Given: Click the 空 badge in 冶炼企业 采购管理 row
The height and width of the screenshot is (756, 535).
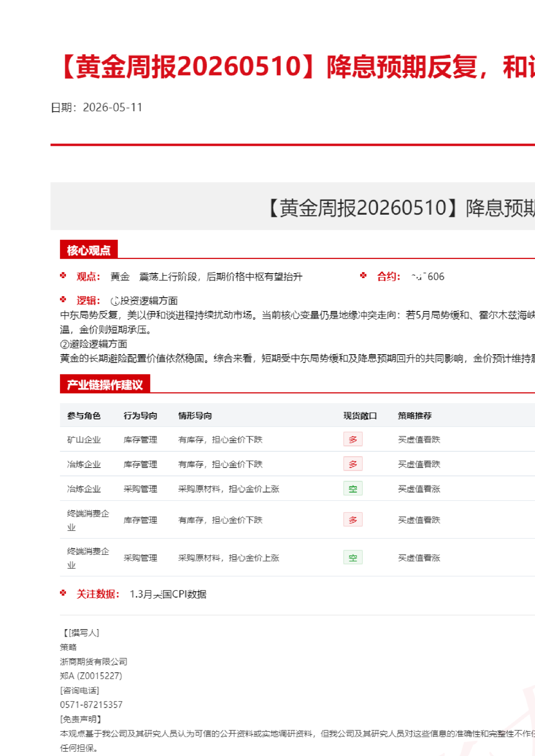Looking at the screenshot, I should pos(353,489).
